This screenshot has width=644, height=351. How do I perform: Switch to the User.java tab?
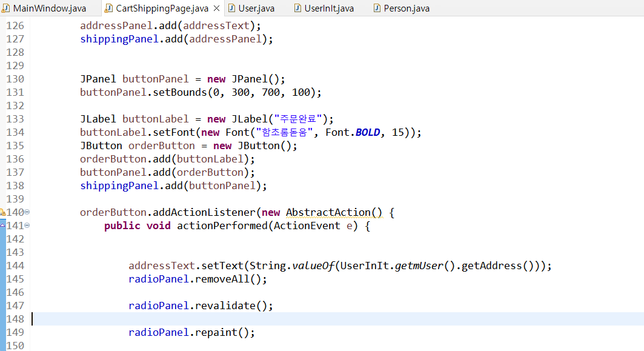click(251, 8)
